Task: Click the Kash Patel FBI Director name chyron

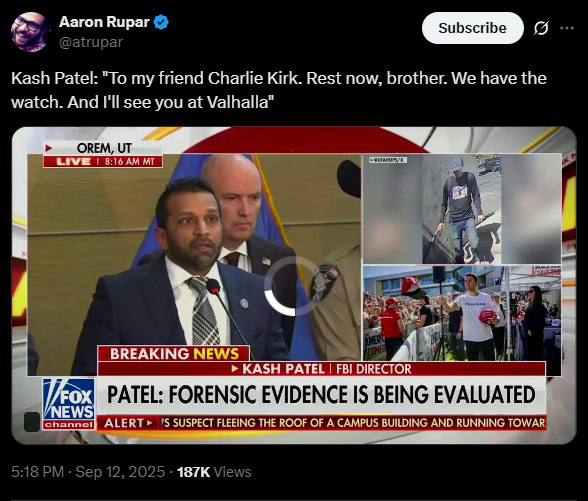Action: 322,369
